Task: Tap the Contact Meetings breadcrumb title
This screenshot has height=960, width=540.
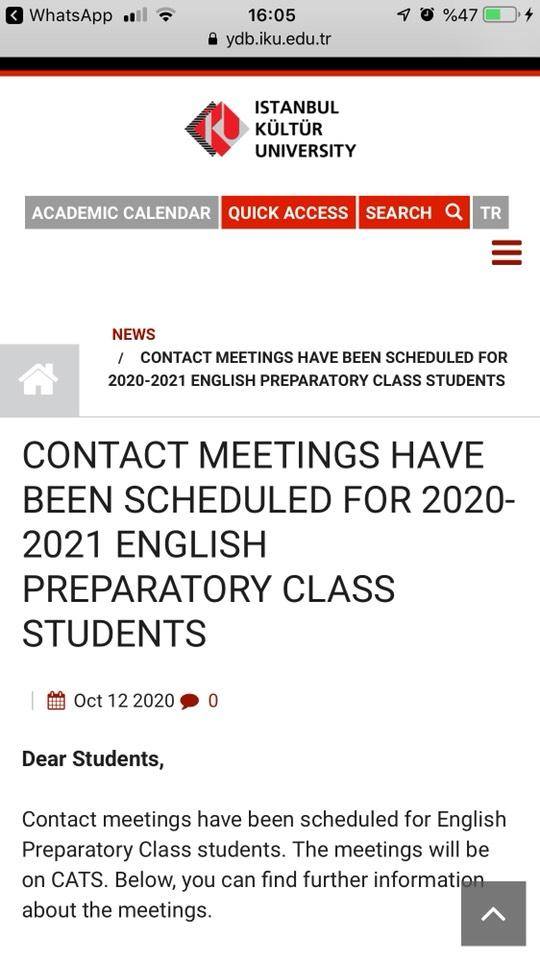Action: (307, 369)
